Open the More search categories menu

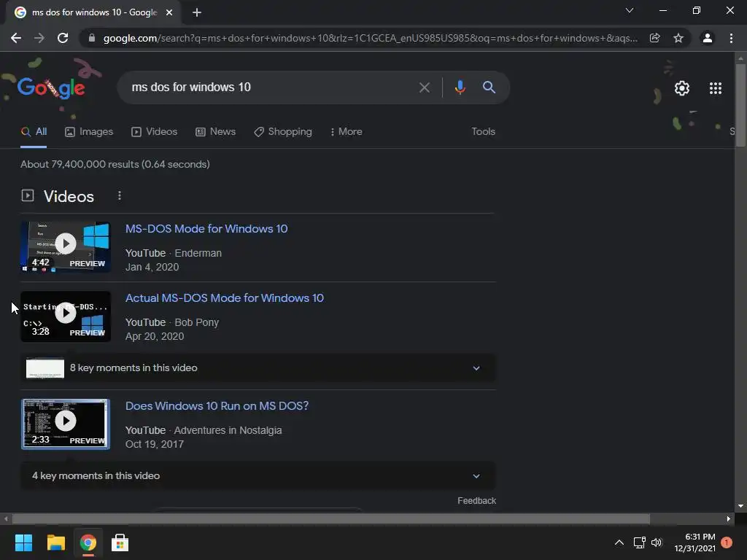347,132
